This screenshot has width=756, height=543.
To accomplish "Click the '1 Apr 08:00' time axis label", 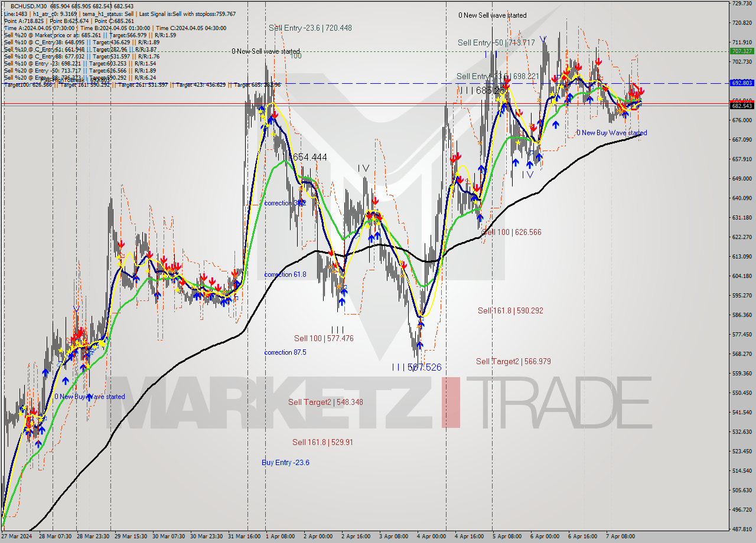I will click(281, 537).
